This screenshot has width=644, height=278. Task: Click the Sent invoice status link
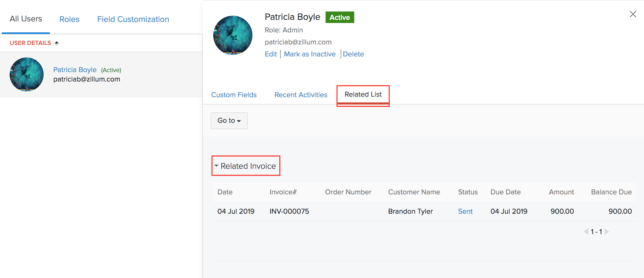[465, 211]
